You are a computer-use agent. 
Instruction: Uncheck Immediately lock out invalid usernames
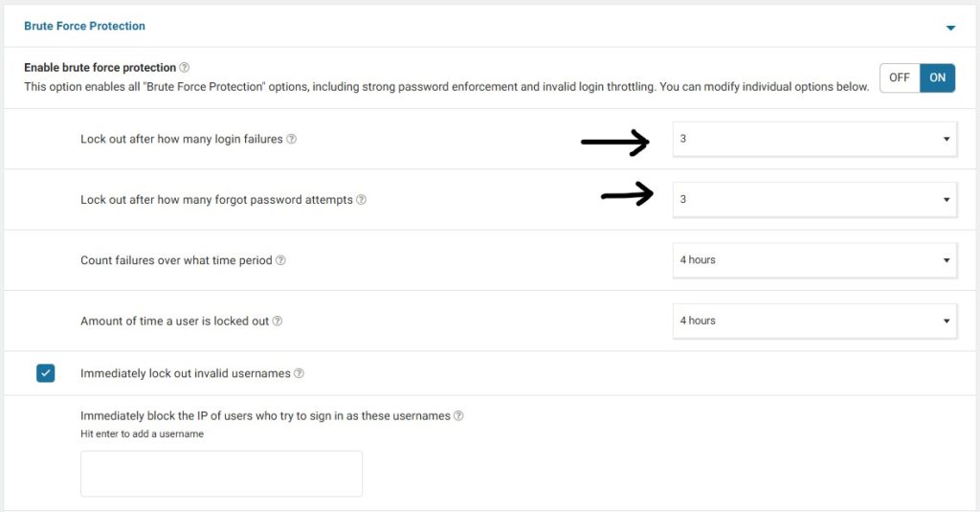click(46, 373)
